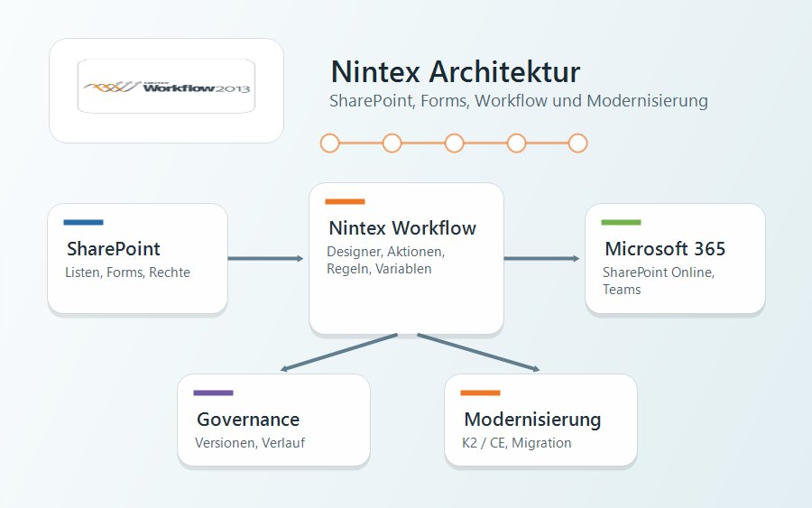Select the subtitle 'SharePoint, Forms, Workflow und Modernisierung'
The height and width of the screenshot is (508, 812).
[x=519, y=100]
